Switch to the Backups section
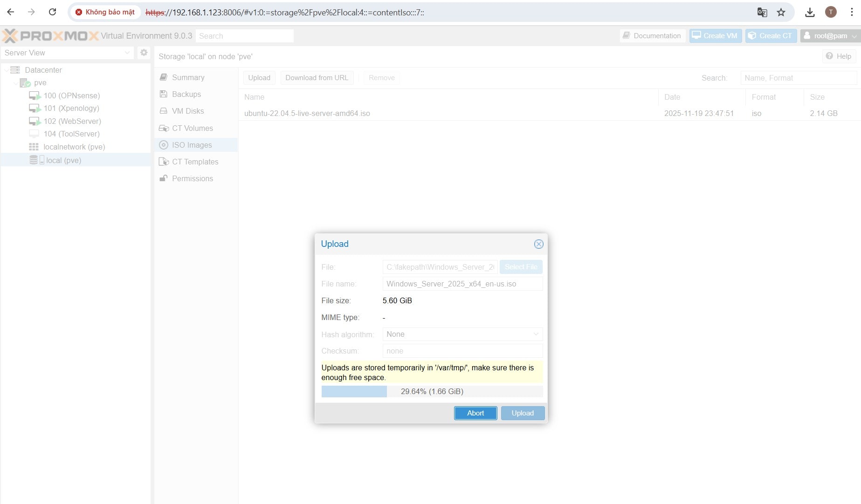The image size is (861, 504). [x=186, y=94]
